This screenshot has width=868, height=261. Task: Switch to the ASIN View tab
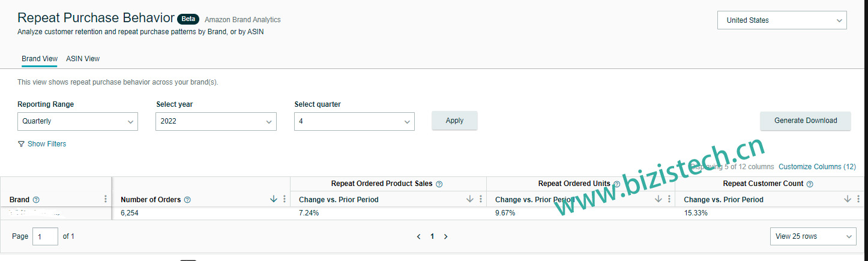[83, 59]
